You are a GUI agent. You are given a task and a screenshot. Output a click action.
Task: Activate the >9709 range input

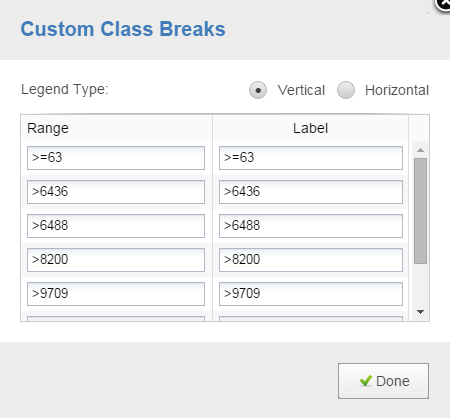point(116,294)
